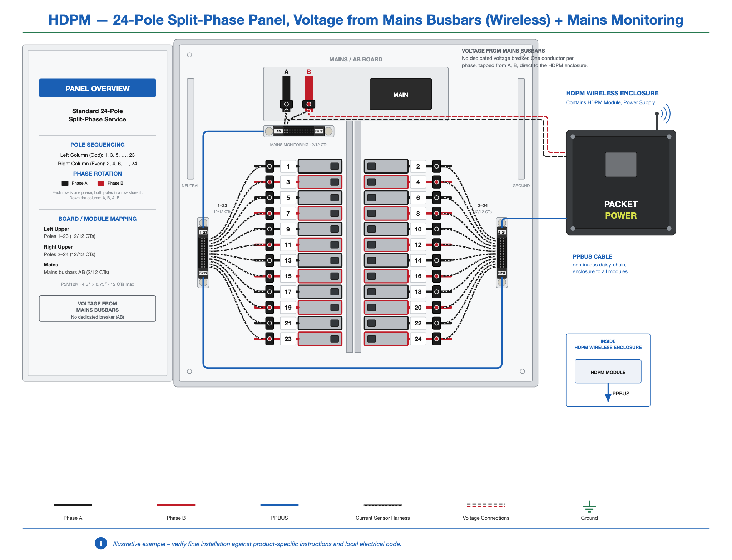Click 'Right Upper' mapping entry
732x560 pixels.
[58, 247]
